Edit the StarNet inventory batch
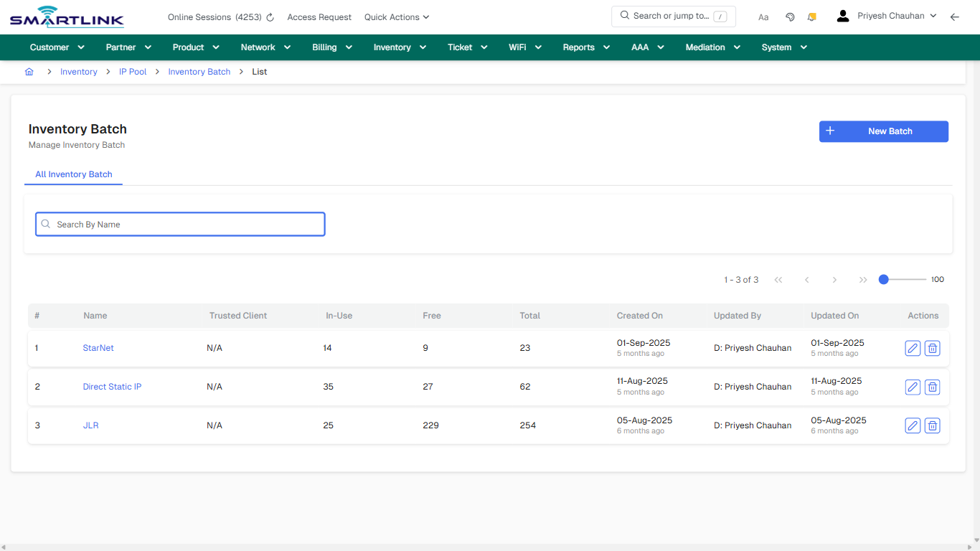The image size is (980, 551). pyautogui.click(x=912, y=348)
